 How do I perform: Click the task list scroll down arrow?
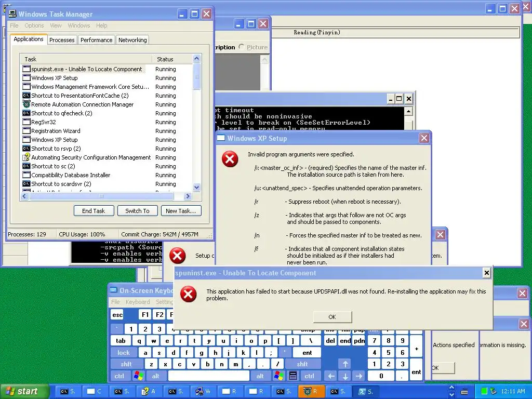196,187
